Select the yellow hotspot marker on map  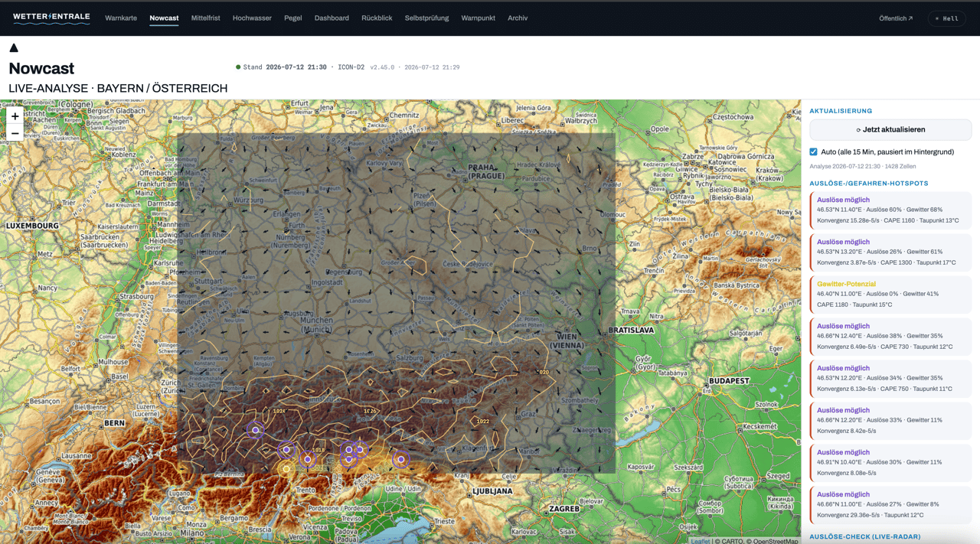point(286,469)
